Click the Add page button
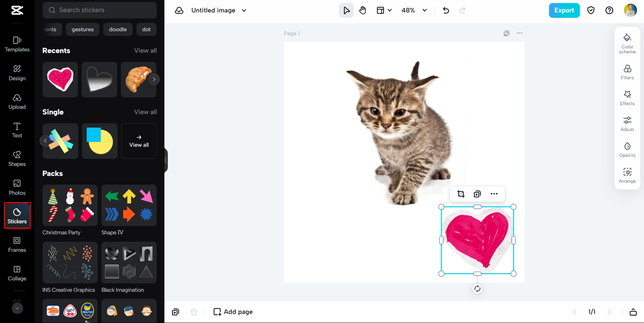The image size is (644, 323). (x=233, y=312)
